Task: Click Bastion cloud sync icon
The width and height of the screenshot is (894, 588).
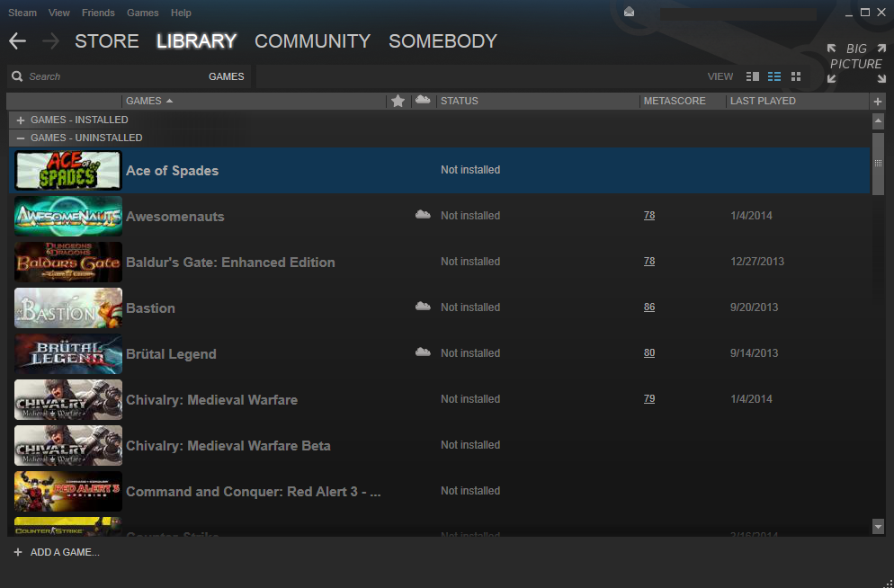Action: click(x=423, y=307)
